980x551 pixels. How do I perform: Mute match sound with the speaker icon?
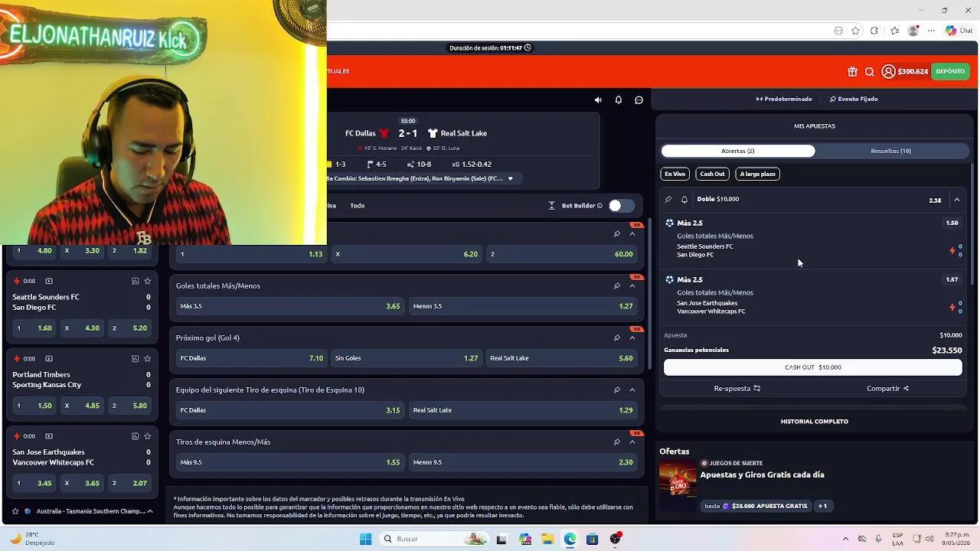pyautogui.click(x=598, y=99)
